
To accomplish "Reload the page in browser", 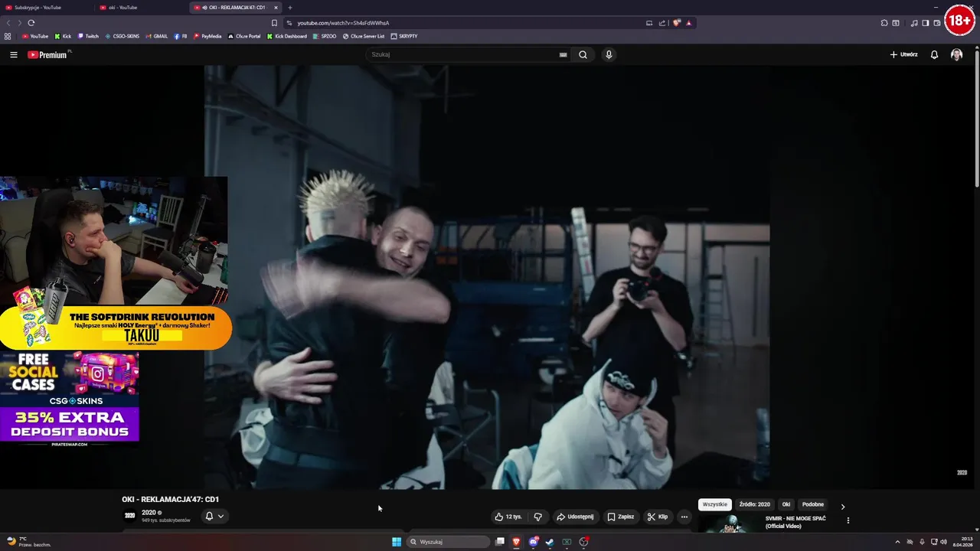I will (x=31, y=23).
